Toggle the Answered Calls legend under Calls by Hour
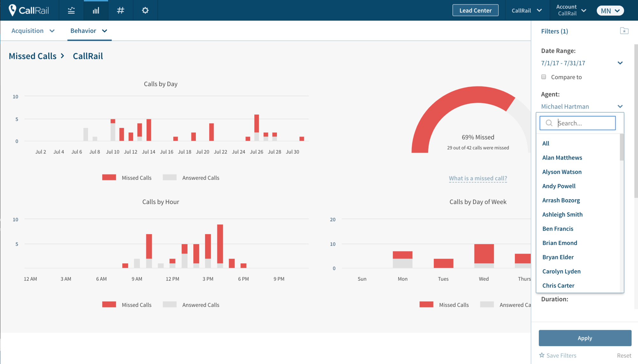The height and width of the screenshot is (364, 638). click(200, 305)
